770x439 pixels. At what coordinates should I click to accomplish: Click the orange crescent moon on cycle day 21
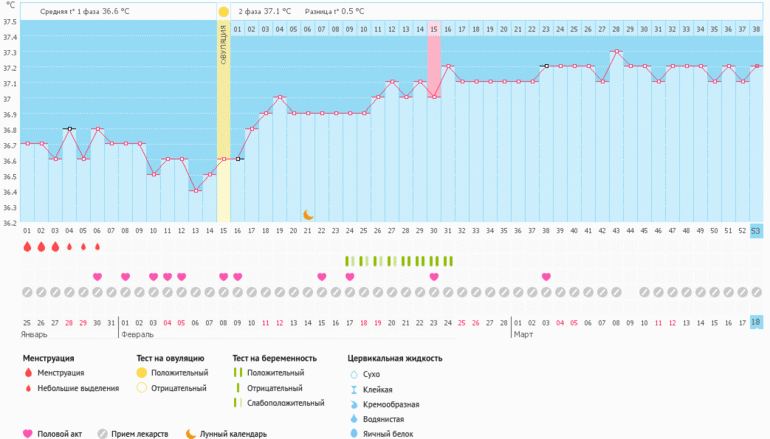(x=309, y=214)
